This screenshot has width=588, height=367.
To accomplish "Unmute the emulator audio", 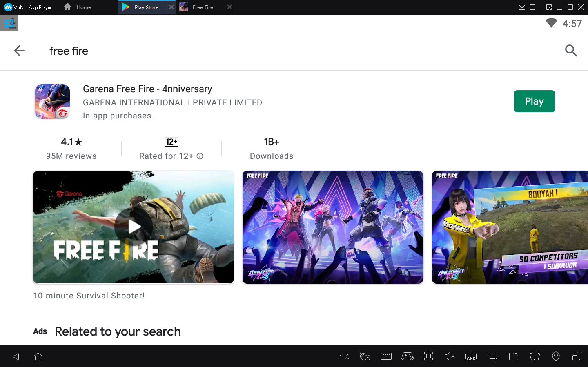I will click(450, 356).
